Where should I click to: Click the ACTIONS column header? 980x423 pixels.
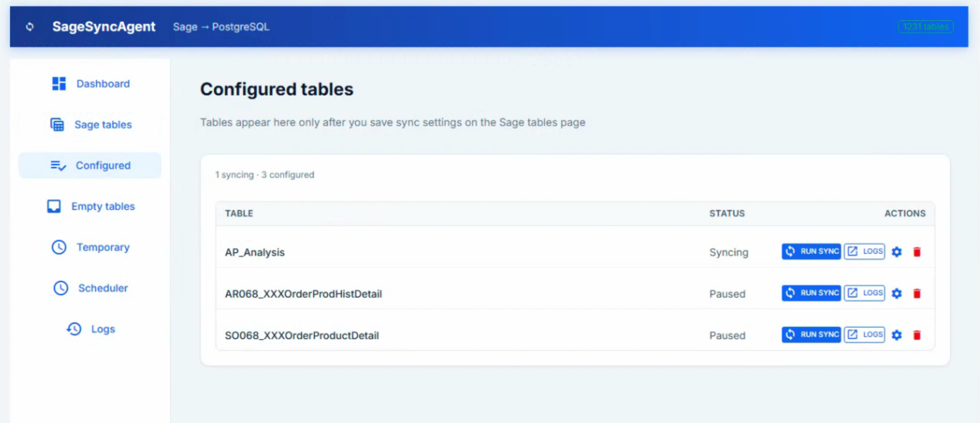(x=905, y=213)
